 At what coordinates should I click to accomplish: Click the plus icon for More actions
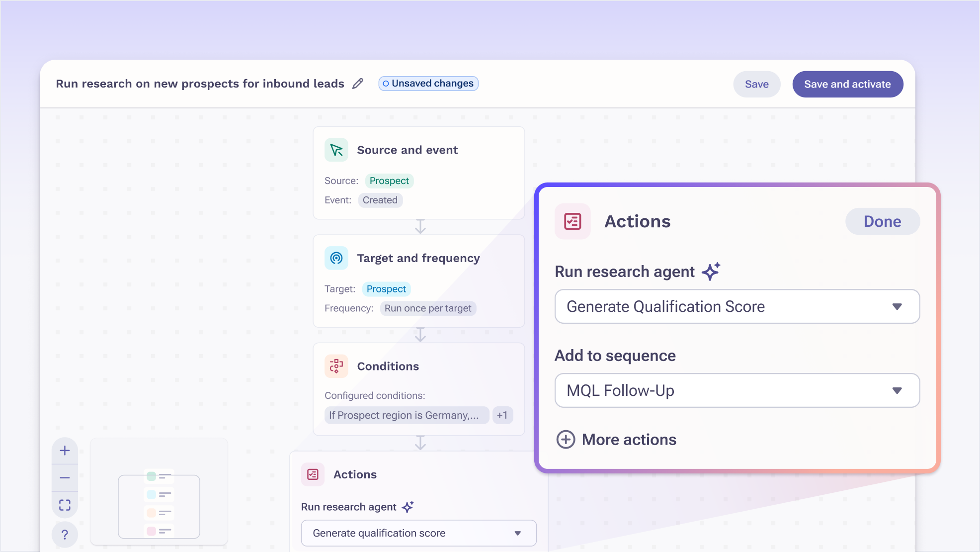tap(566, 440)
